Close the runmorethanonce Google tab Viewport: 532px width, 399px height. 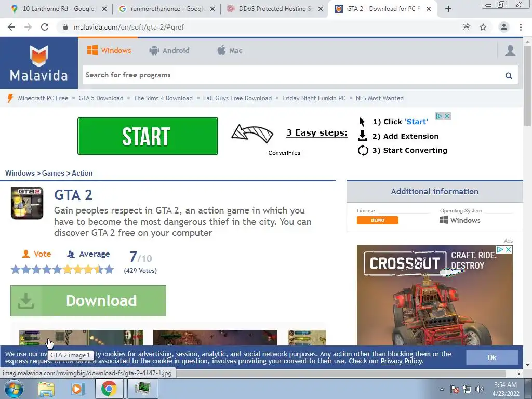tap(212, 9)
